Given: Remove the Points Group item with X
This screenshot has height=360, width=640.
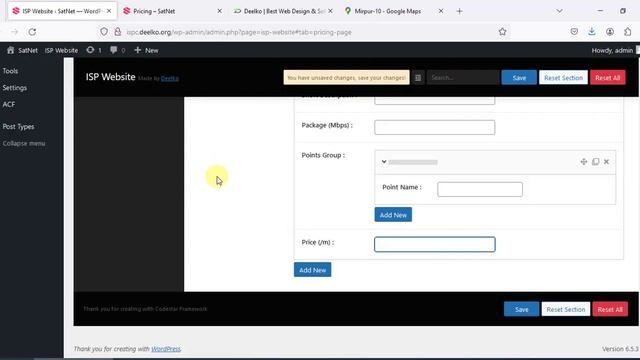Looking at the screenshot, I should (607, 162).
